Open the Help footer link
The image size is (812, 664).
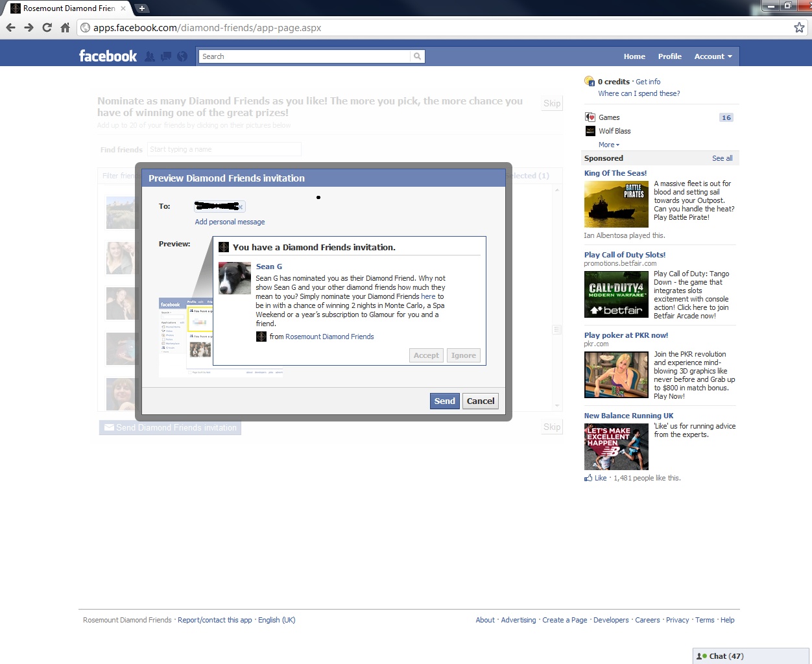(x=728, y=620)
